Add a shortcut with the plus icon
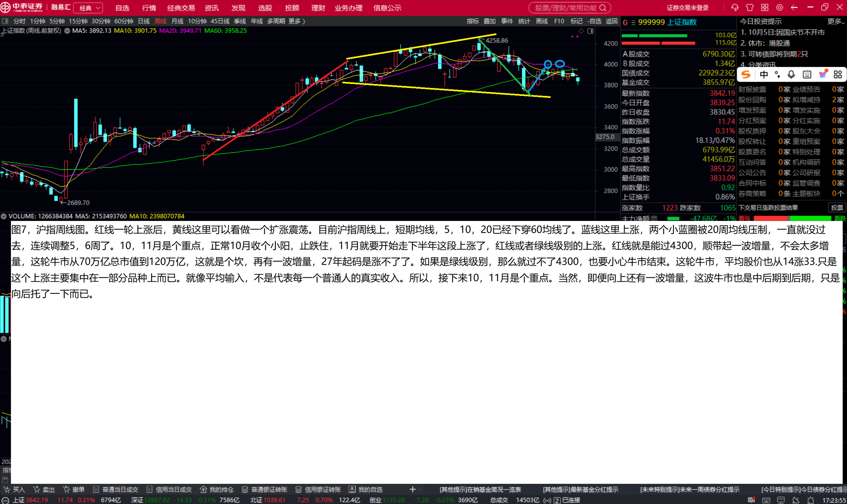Viewport: 847px width, 504px height. click(413, 489)
